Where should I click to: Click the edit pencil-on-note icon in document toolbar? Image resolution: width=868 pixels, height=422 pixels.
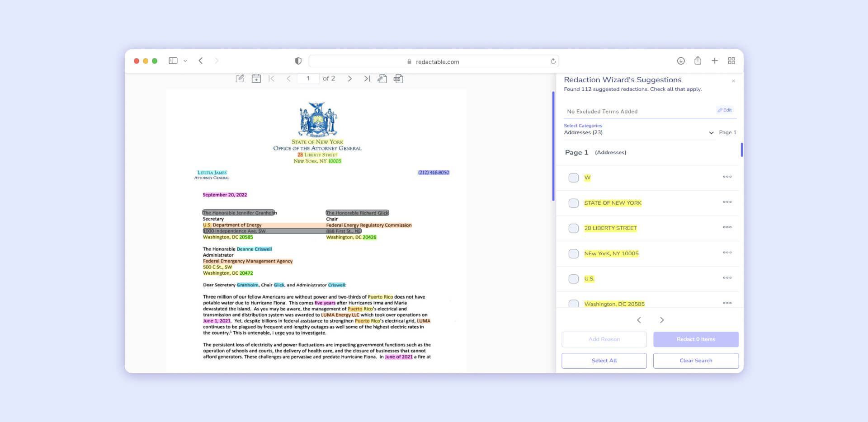pyautogui.click(x=240, y=79)
